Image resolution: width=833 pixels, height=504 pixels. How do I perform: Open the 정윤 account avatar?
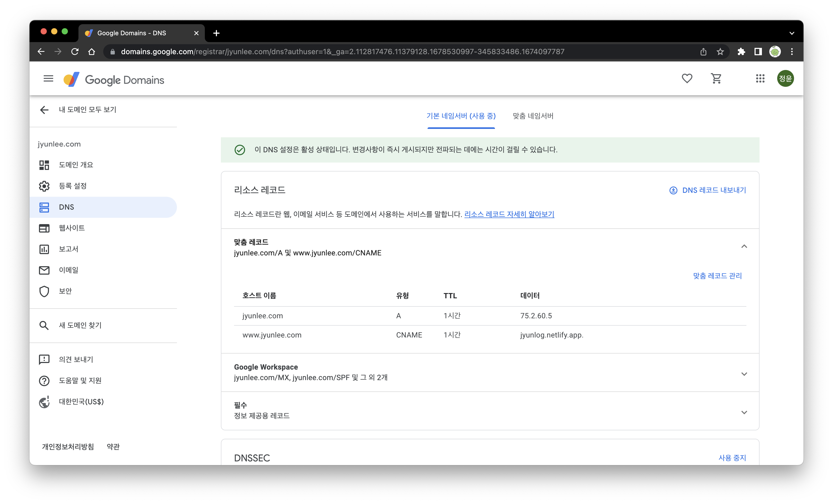pos(785,79)
